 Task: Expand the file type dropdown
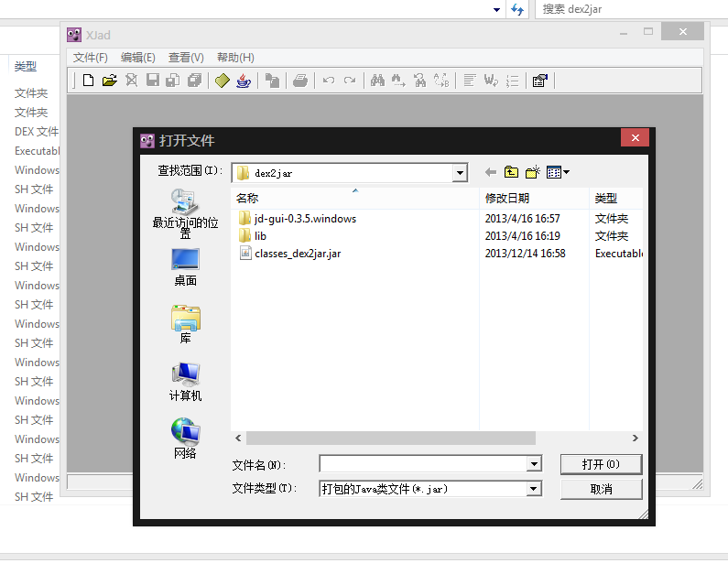coord(534,489)
